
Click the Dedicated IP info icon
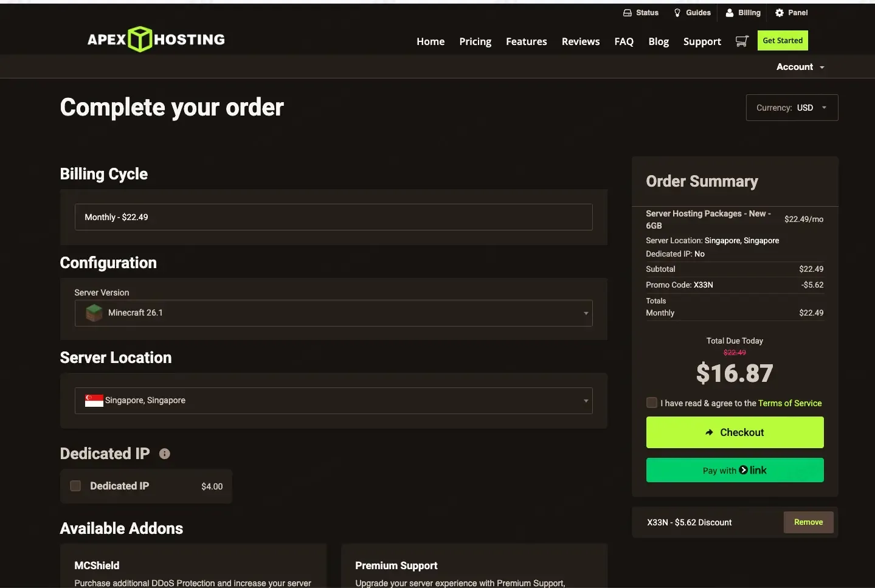[x=164, y=454]
